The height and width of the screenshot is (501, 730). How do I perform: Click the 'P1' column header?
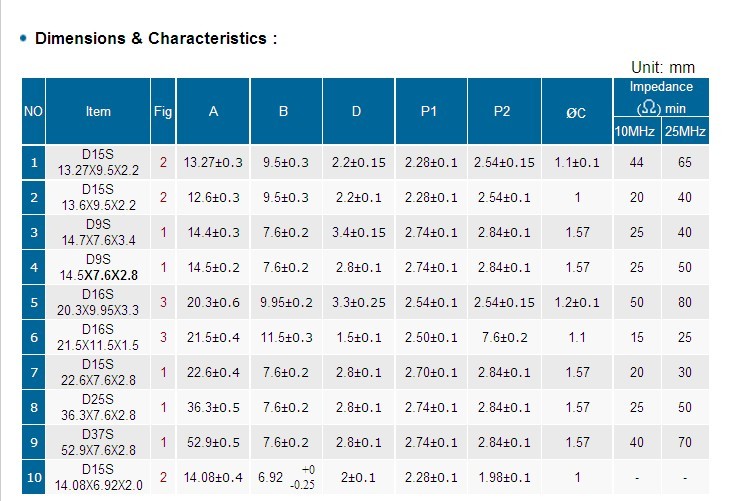pos(431,111)
